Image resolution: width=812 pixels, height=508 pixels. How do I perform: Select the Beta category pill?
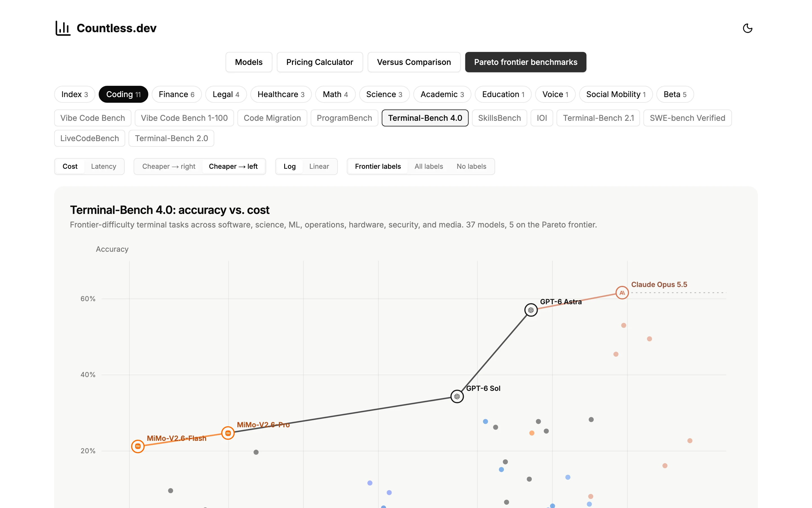click(675, 95)
